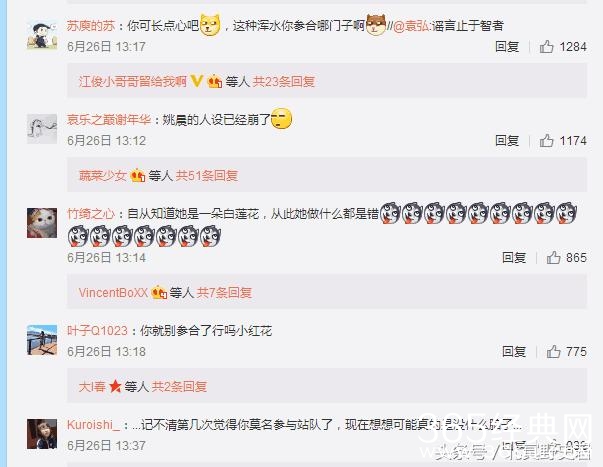Expand 共23条回复 thread
Screen dimensions: 603x467
[284, 82]
